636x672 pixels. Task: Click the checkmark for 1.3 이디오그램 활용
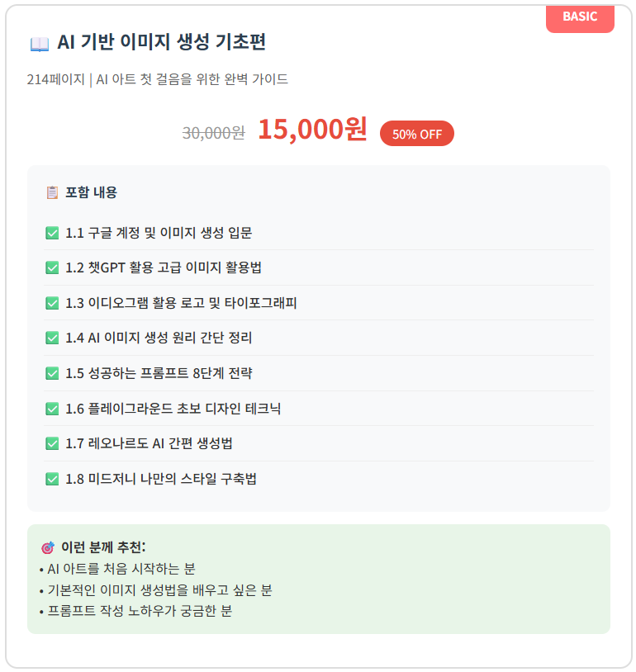pos(52,303)
